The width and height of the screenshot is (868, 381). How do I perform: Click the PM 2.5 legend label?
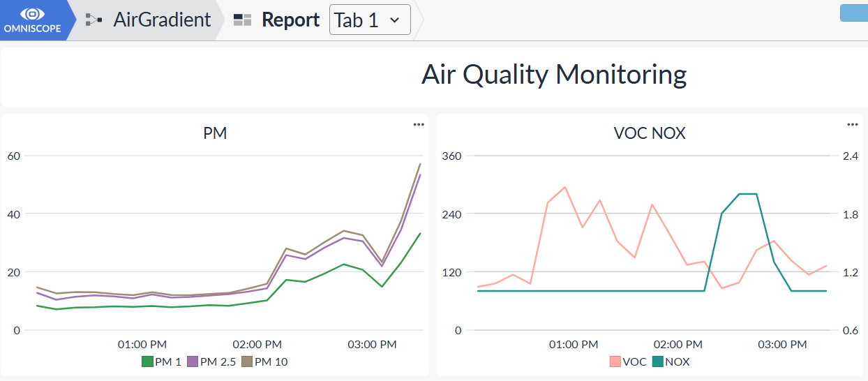tap(218, 361)
